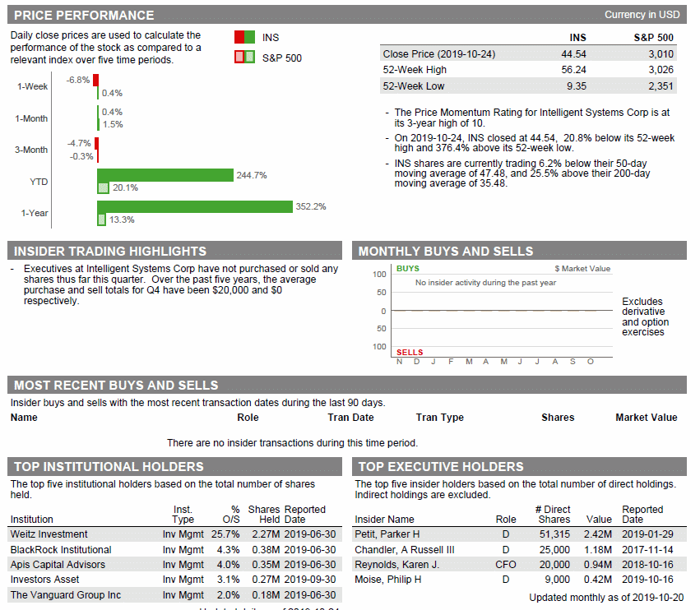Click the 20.1% YTD S&P 500 bar
The image size is (700, 610).
click(x=103, y=188)
